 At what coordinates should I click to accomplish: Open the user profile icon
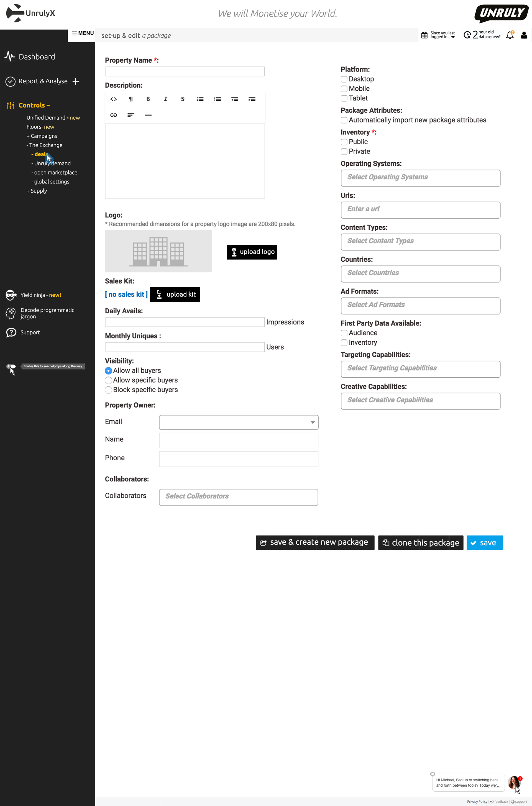click(x=524, y=35)
